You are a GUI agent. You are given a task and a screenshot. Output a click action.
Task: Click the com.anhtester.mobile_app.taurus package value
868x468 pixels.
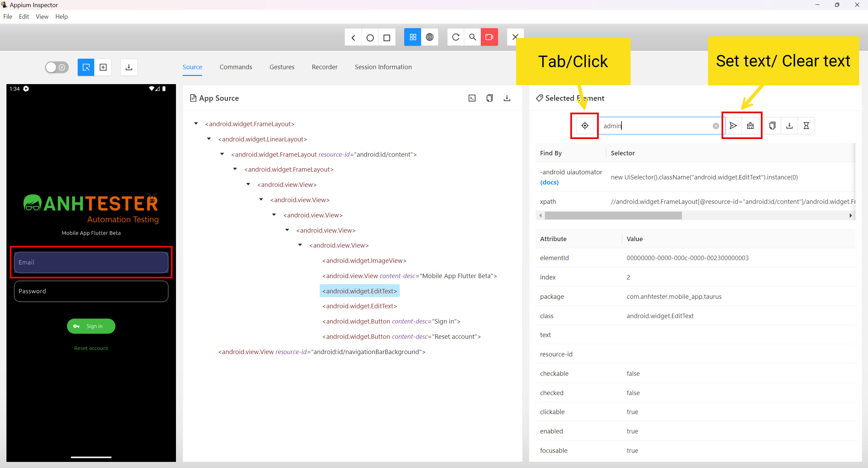tap(674, 297)
